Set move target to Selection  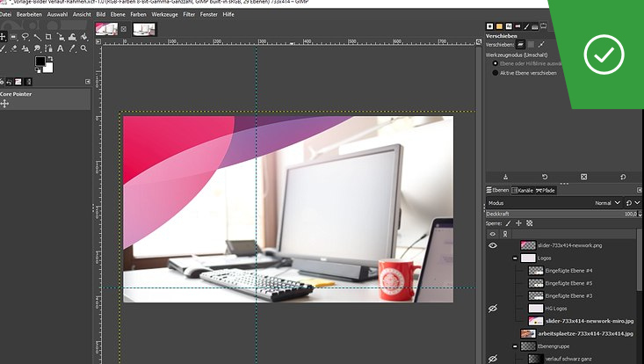click(531, 44)
